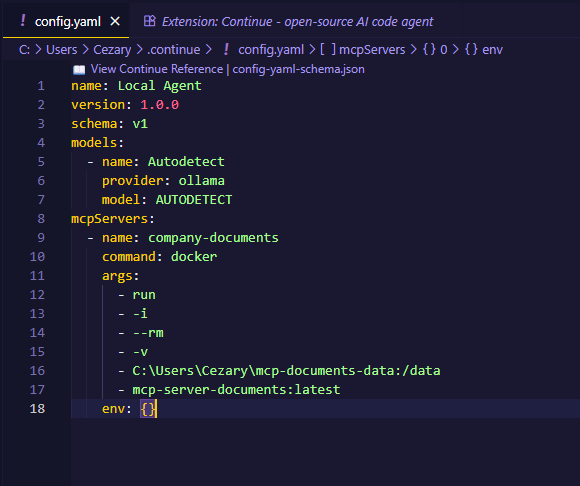
Task: Select the Users breadcrumb segment
Action: point(61,50)
